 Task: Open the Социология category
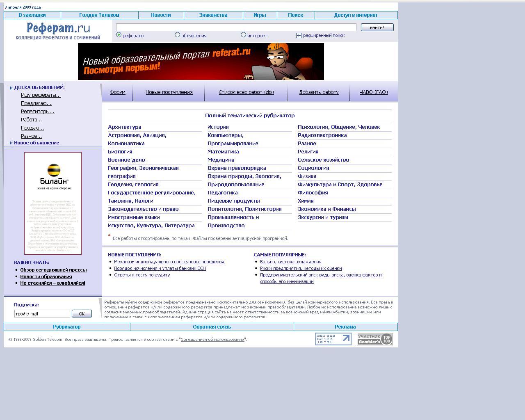point(313,168)
